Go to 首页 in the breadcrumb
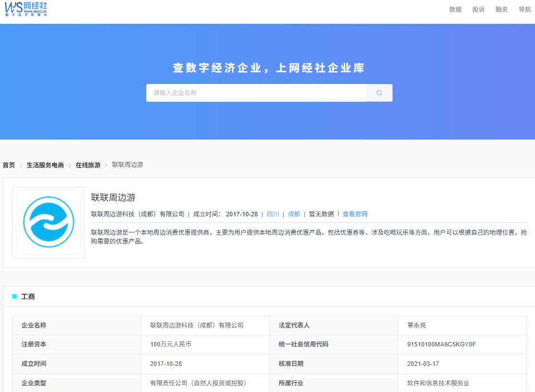 [9, 165]
